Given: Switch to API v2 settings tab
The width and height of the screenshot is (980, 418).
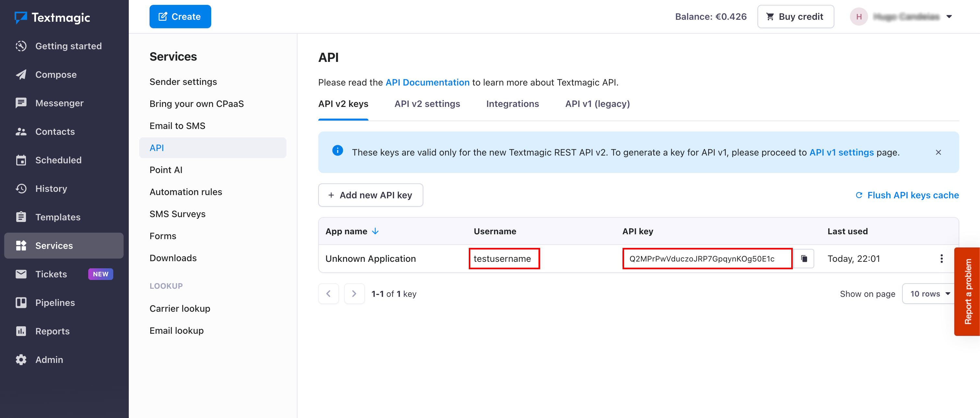Looking at the screenshot, I should click(427, 104).
